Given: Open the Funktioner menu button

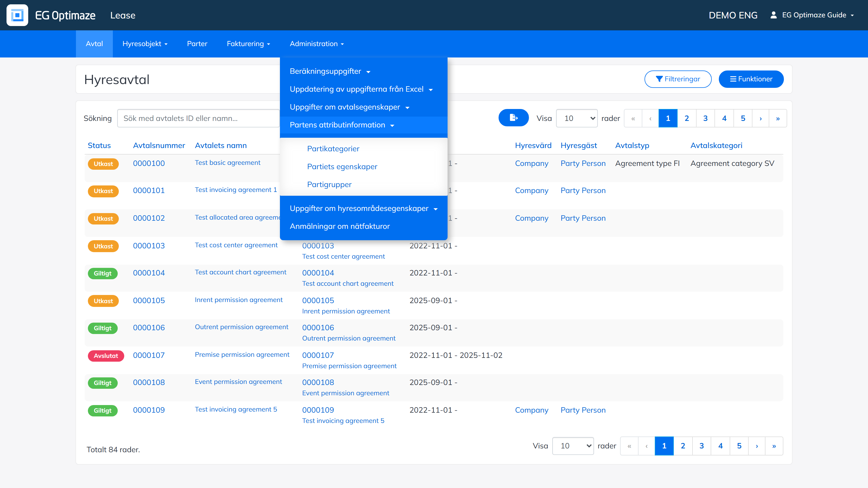Looking at the screenshot, I should pos(751,79).
